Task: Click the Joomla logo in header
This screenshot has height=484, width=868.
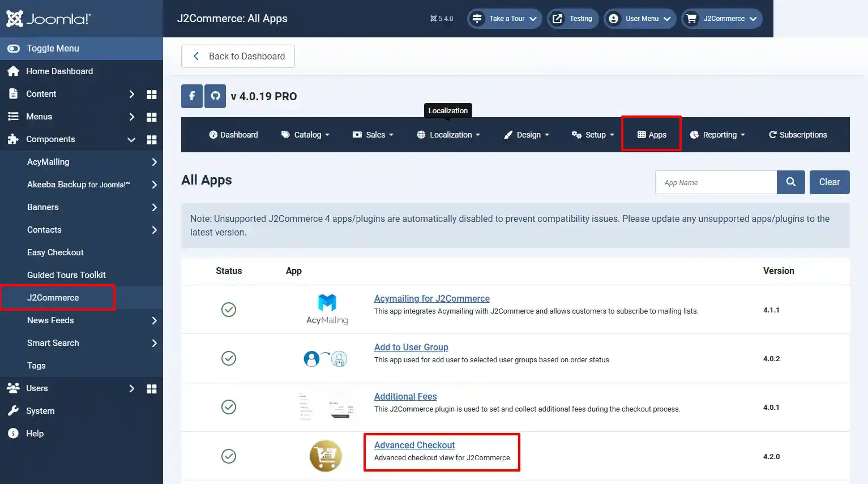Action: (49, 19)
